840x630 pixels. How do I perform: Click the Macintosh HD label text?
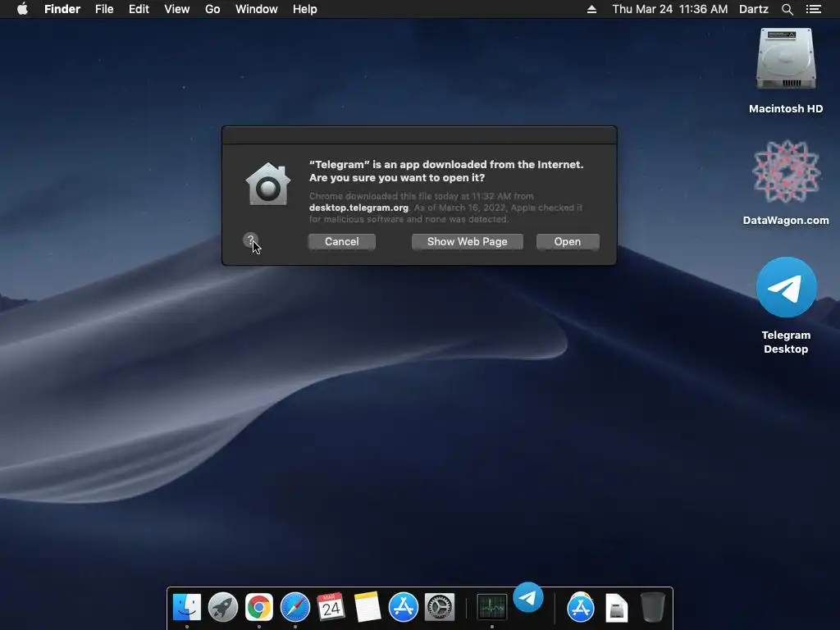tap(786, 109)
